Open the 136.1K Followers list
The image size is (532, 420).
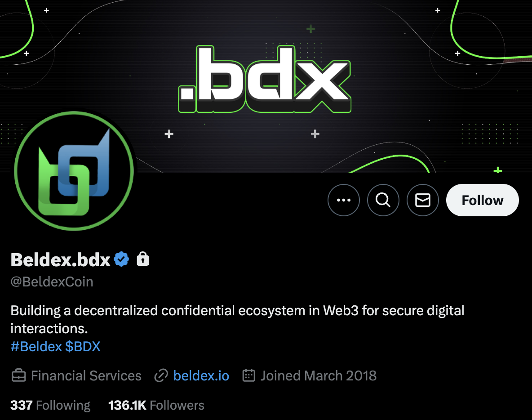click(156, 406)
